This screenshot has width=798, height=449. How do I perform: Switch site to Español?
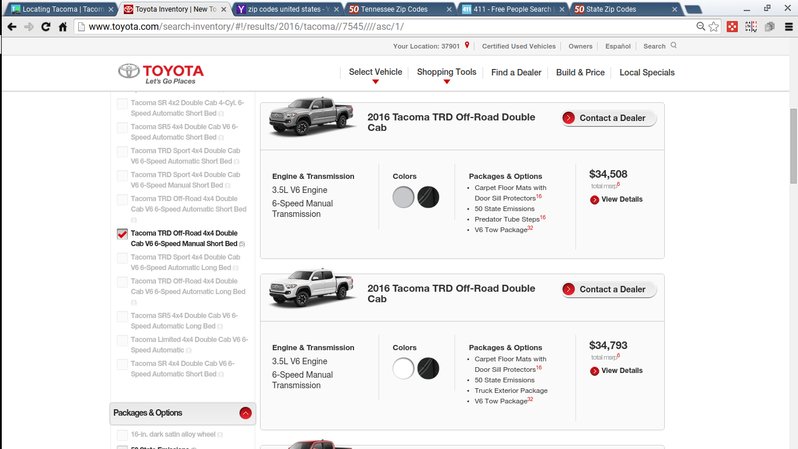[618, 46]
